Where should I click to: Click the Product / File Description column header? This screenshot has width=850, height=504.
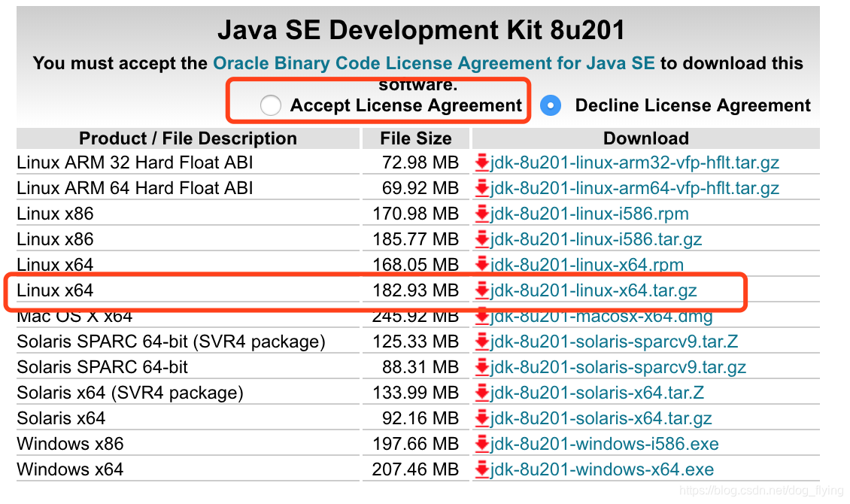(187, 138)
